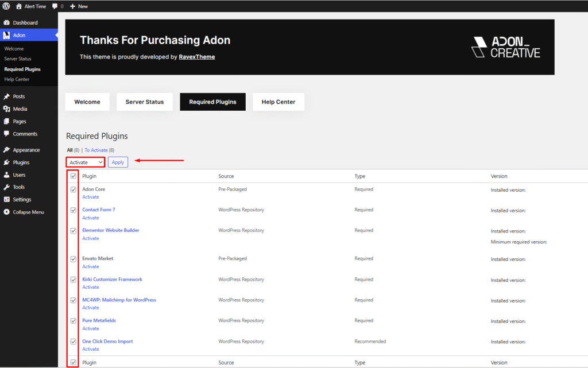Filter by the To Activate link

tap(96, 150)
